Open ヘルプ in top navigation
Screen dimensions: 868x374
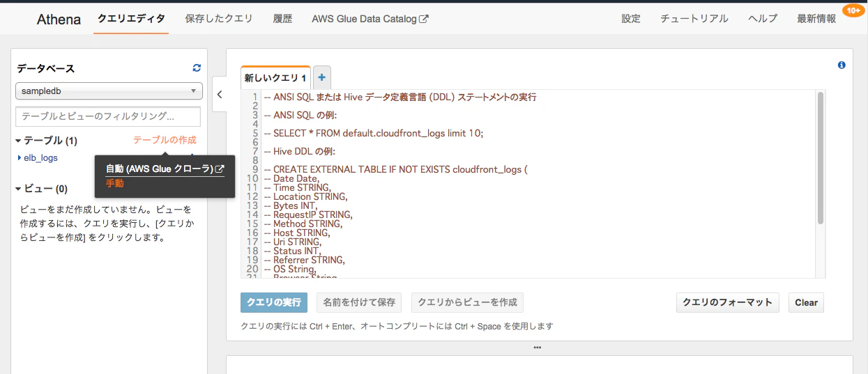coord(763,19)
